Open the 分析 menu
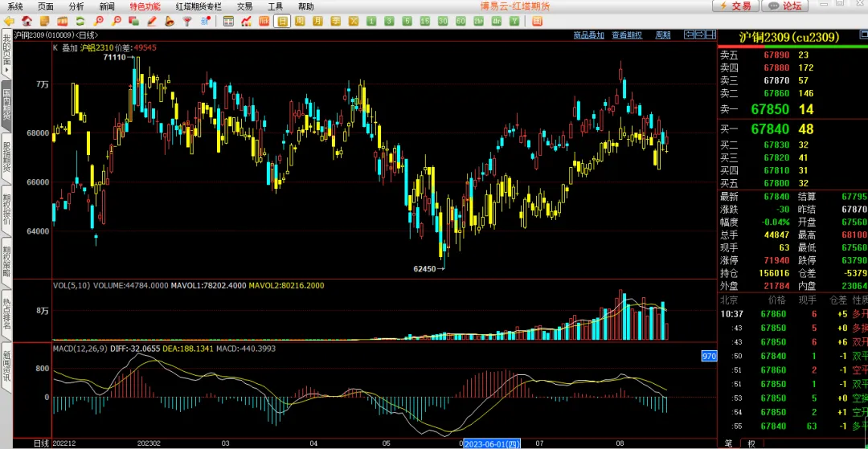The width and height of the screenshot is (868, 449). tap(76, 6)
